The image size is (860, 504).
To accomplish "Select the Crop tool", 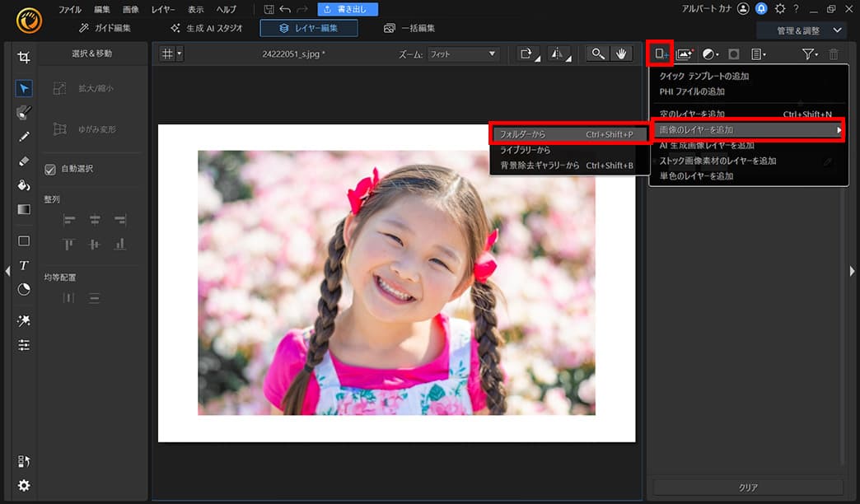I will point(24,57).
